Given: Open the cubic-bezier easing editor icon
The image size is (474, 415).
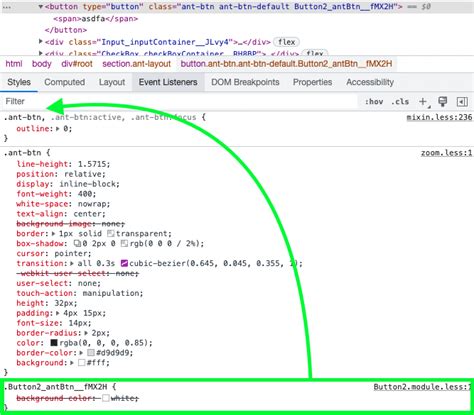Looking at the screenshot, I should point(124,263).
